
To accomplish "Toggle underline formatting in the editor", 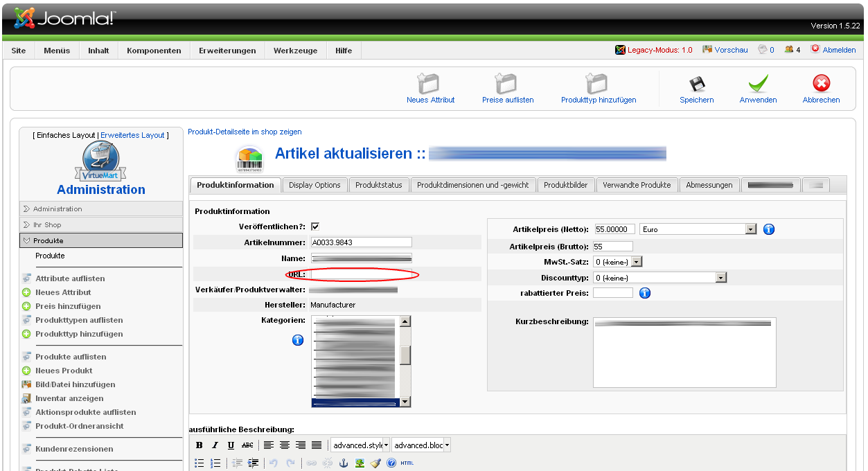I will [x=231, y=445].
